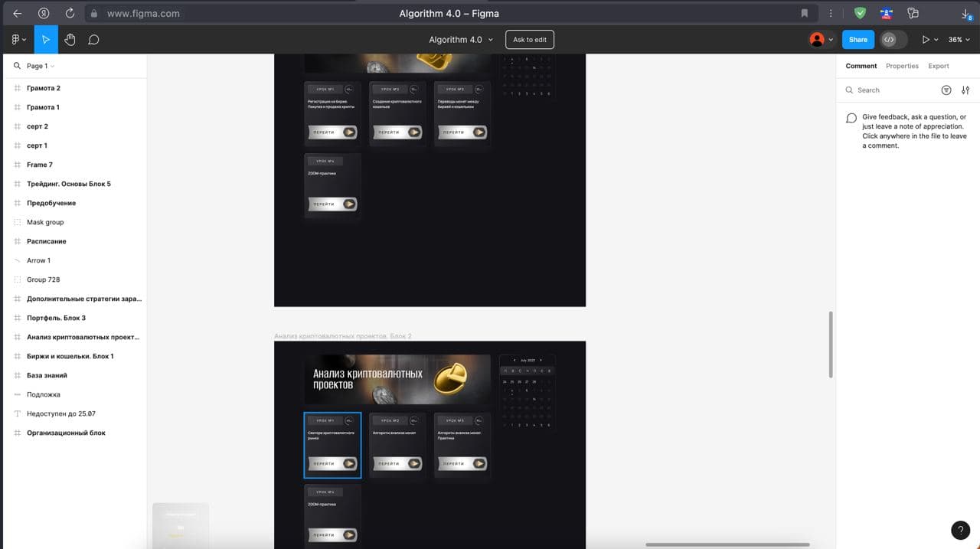Expand the Page 1 selector
Viewport: 980px width, 549px height.
coord(41,66)
